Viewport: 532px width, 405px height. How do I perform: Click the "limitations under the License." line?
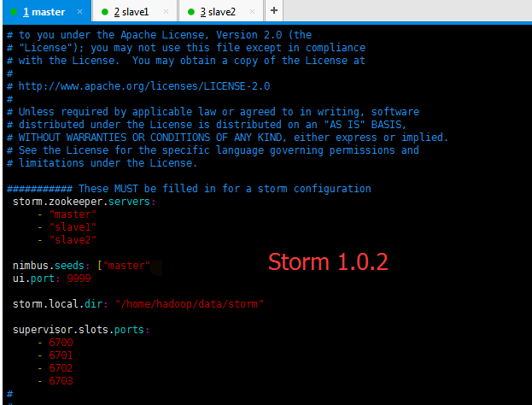[102, 163]
